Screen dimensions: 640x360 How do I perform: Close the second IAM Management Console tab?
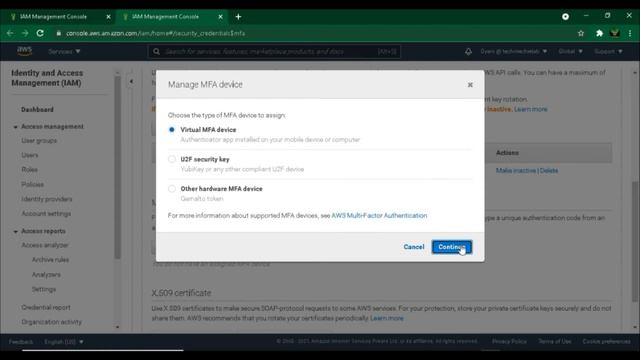click(x=220, y=17)
